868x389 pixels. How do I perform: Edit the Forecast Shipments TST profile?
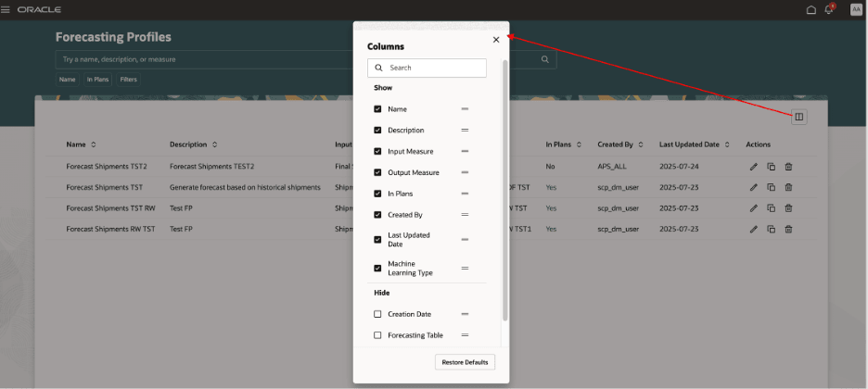753,187
